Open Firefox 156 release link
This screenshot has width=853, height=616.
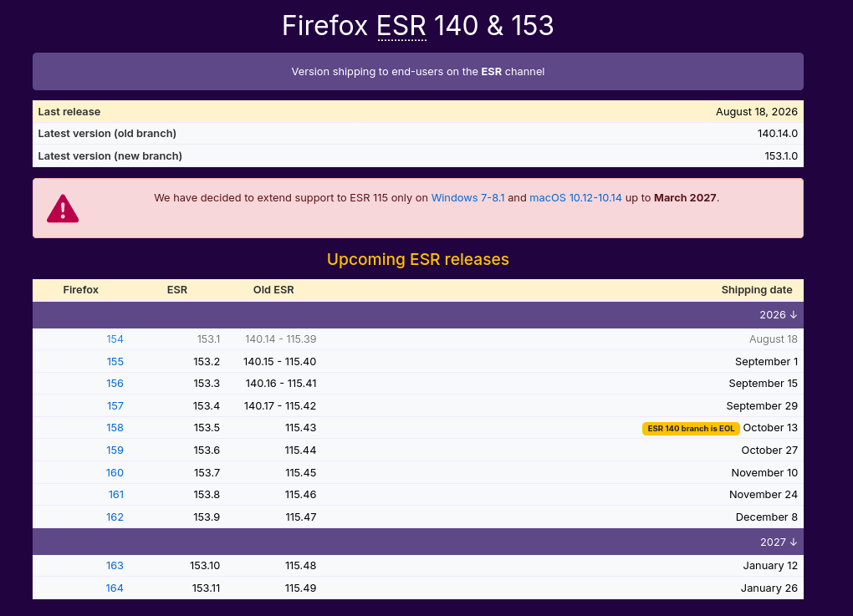115,384
